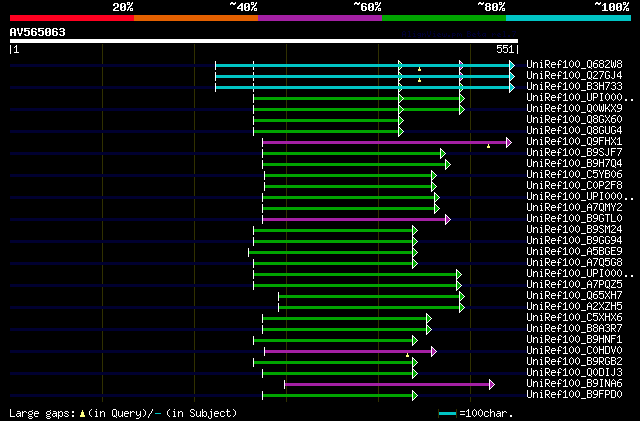Click the UniRef100_B9SJF7 hit name
The image size is (640, 421).
click(574, 153)
